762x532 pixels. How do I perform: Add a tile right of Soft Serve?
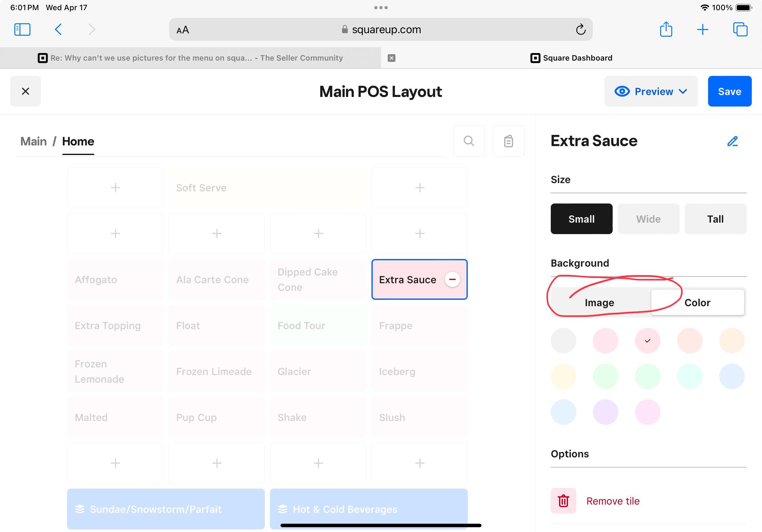click(420, 188)
